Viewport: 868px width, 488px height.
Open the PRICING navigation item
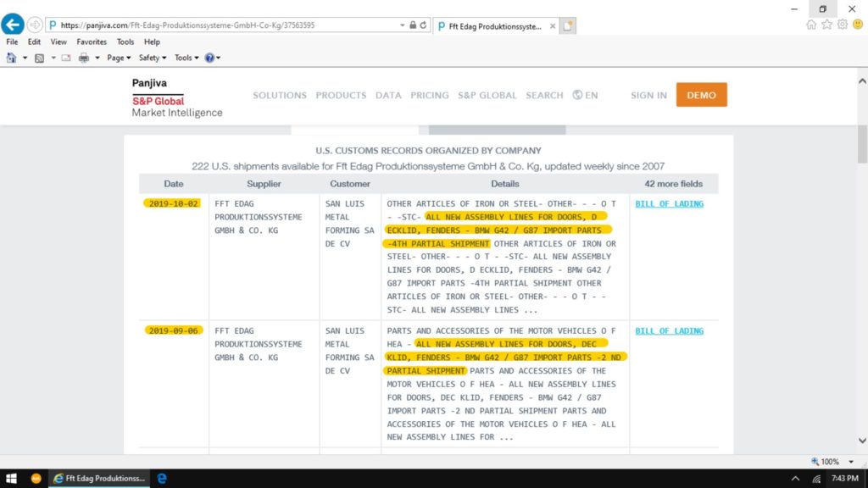[x=430, y=95]
